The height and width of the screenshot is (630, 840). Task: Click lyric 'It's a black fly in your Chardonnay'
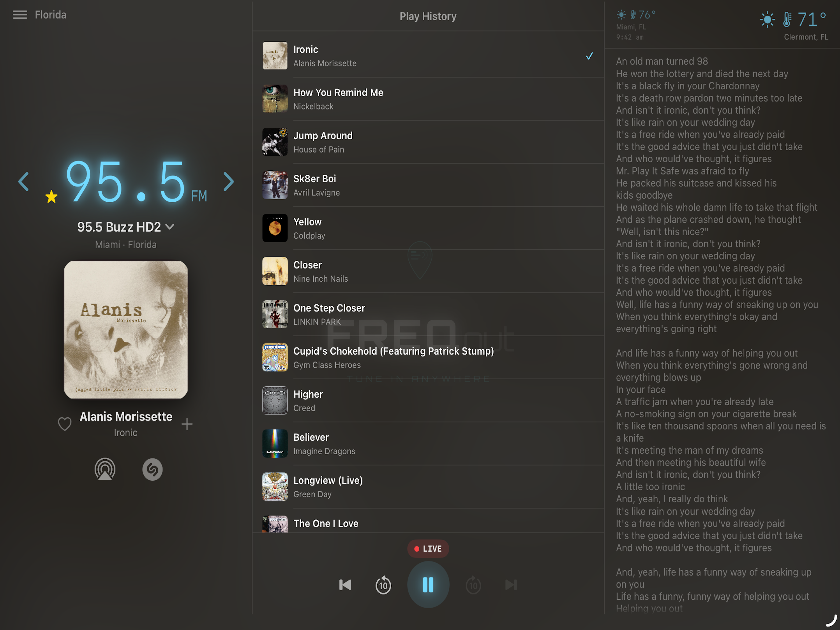687,86
